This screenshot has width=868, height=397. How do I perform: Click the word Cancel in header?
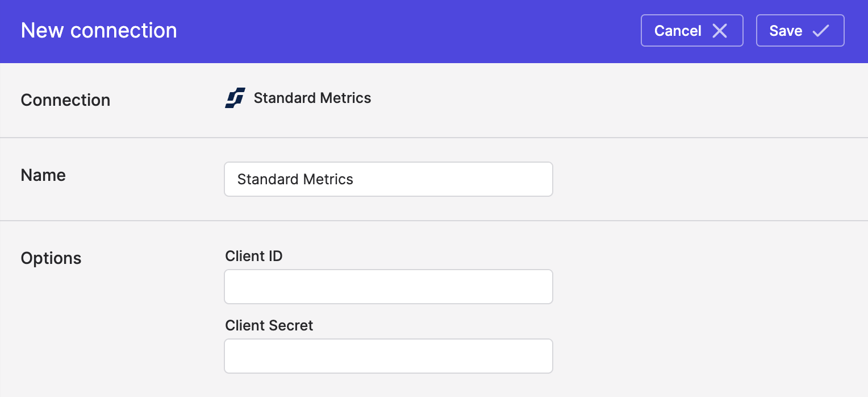pyautogui.click(x=678, y=31)
